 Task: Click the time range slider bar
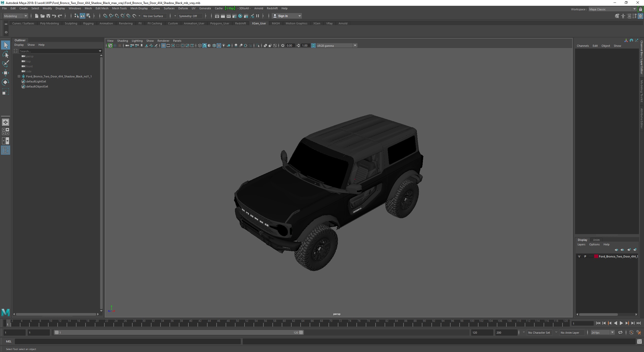coord(179,332)
